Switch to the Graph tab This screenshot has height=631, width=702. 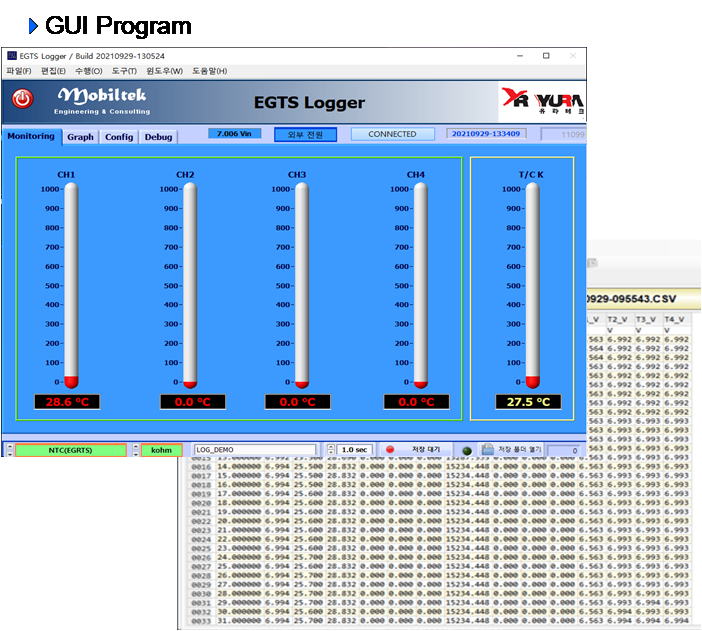tap(81, 137)
